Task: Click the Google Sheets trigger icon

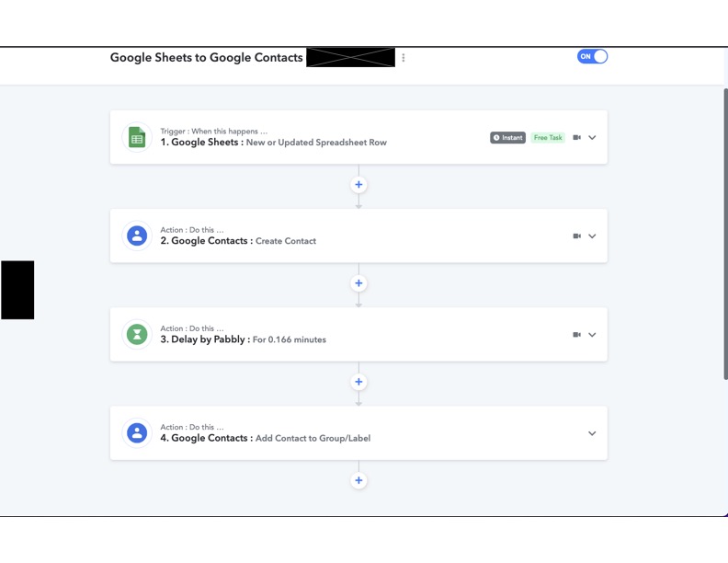Action: 137,137
